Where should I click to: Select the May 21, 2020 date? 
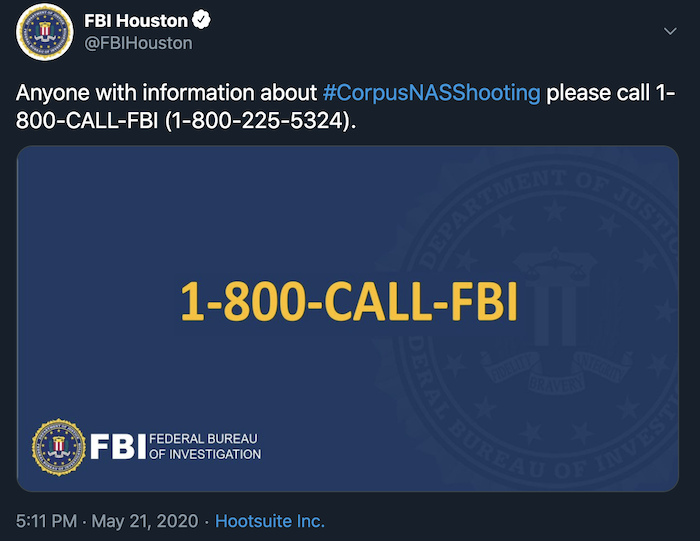[x=145, y=521]
